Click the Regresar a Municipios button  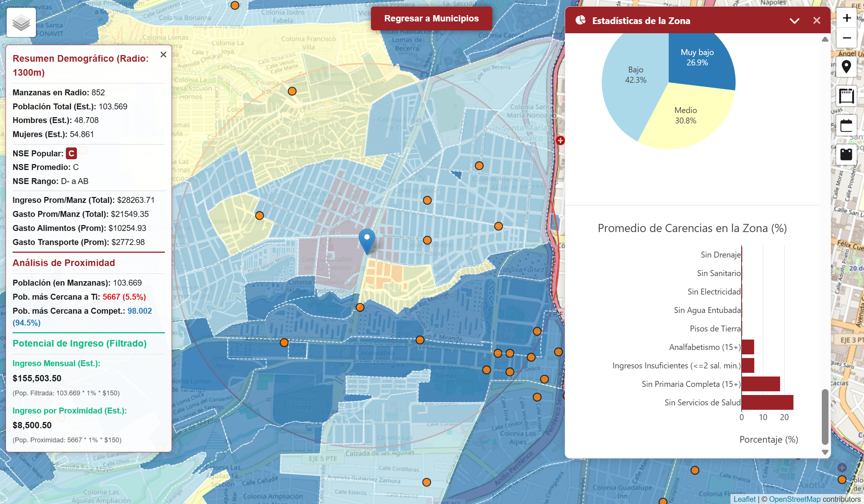431,18
